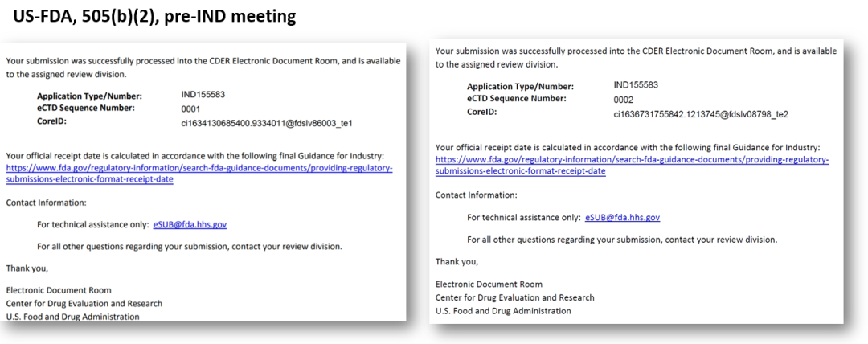Click eSUB@fda.hhs.gov email in left document
Viewport: 868px width, 344px height.
(x=190, y=225)
